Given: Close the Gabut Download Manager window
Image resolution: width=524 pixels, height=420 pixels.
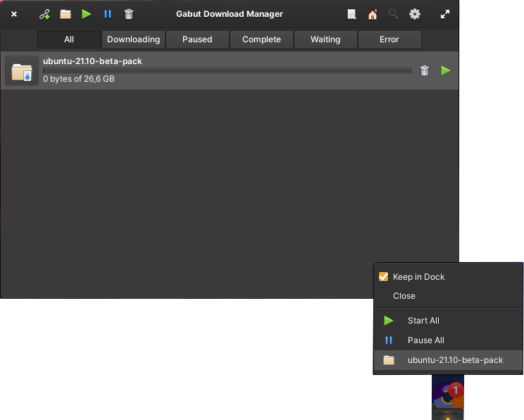Looking at the screenshot, I should [x=14, y=14].
